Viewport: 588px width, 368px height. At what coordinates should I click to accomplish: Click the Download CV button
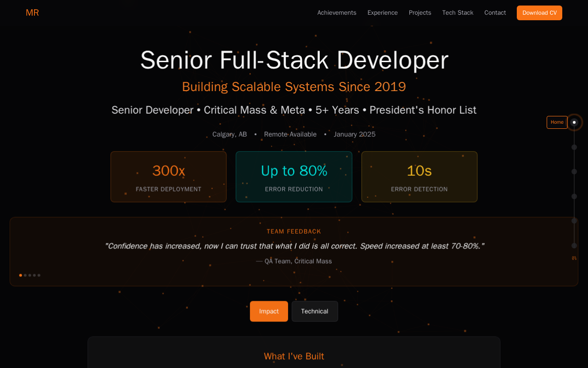tap(539, 13)
